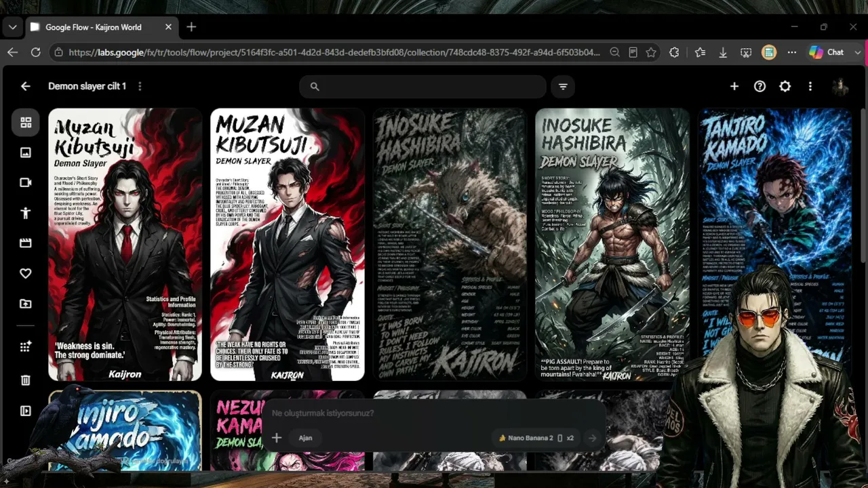Open the browser favorites list icon
Image resolution: width=868 pixels, height=488 pixels.
[x=700, y=52]
